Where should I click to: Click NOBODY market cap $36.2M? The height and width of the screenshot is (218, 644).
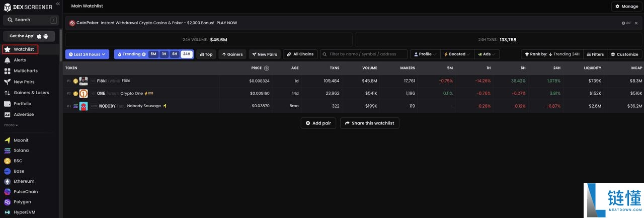point(635,106)
